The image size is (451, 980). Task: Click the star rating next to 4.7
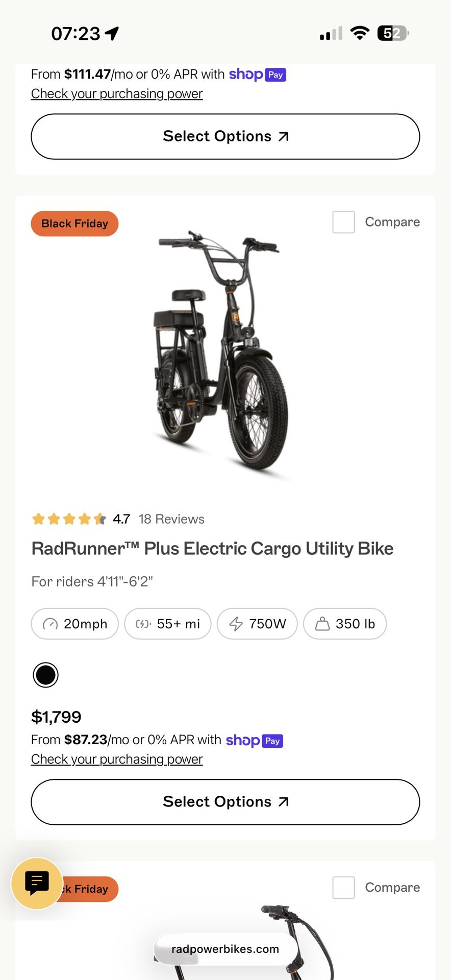(69, 519)
